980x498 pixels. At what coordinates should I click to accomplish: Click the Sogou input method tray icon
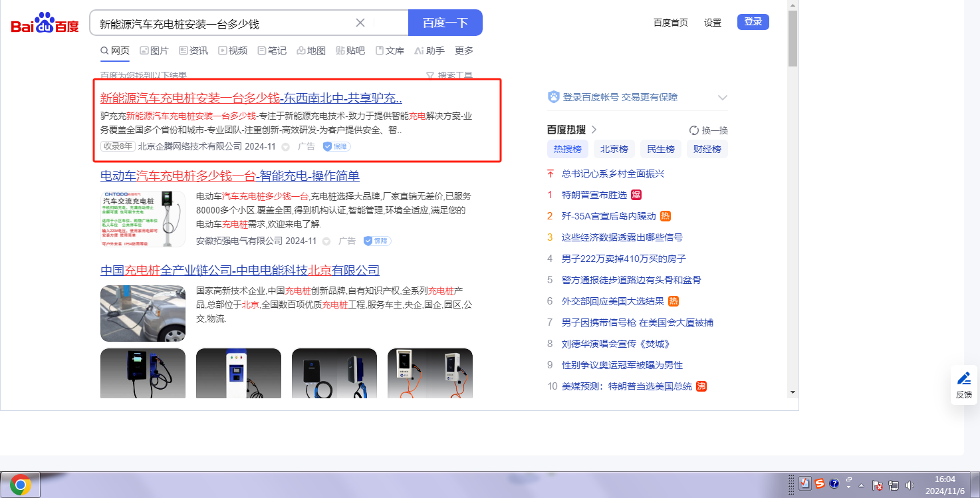tap(820, 483)
